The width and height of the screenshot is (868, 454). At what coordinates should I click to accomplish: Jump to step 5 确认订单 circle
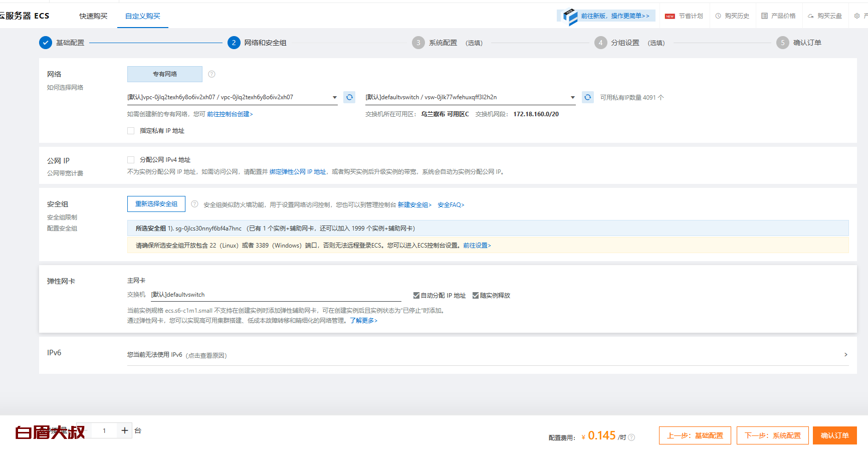tap(783, 43)
